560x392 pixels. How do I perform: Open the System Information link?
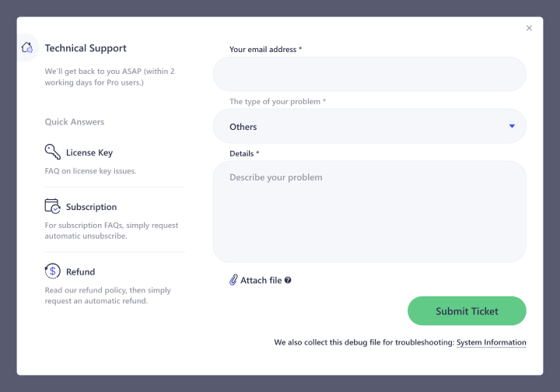[491, 342]
